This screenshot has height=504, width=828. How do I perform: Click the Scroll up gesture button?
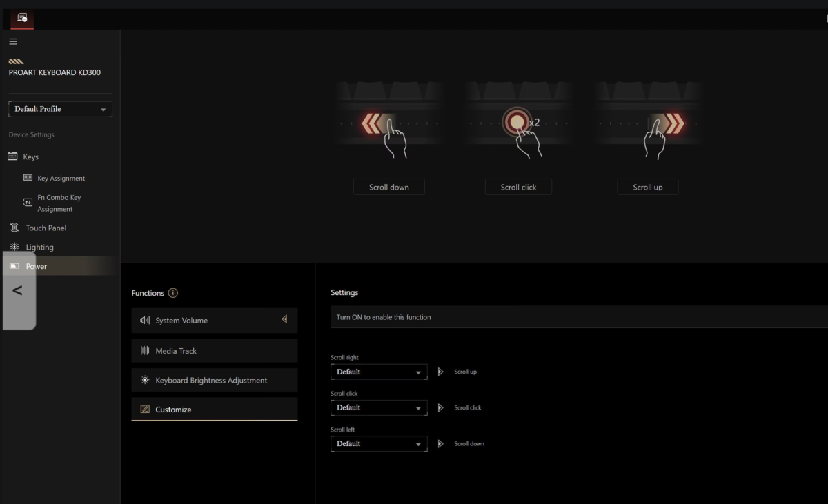point(648,187)
